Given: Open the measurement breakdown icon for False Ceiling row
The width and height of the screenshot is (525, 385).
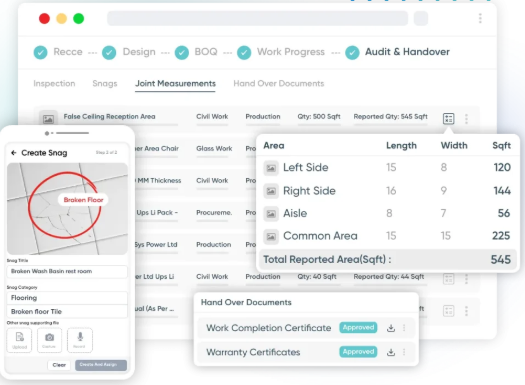Looking at the screenshot, I should coord(448,118).
